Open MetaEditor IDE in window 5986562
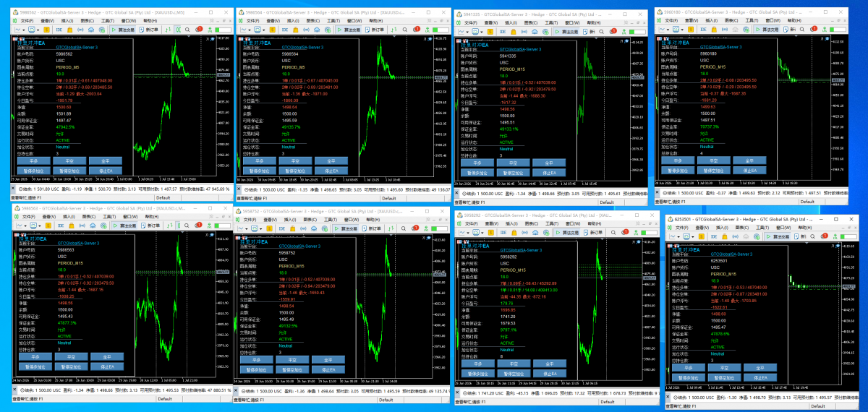The height and width of the screenshot is (412, 868). click(59, 30)
